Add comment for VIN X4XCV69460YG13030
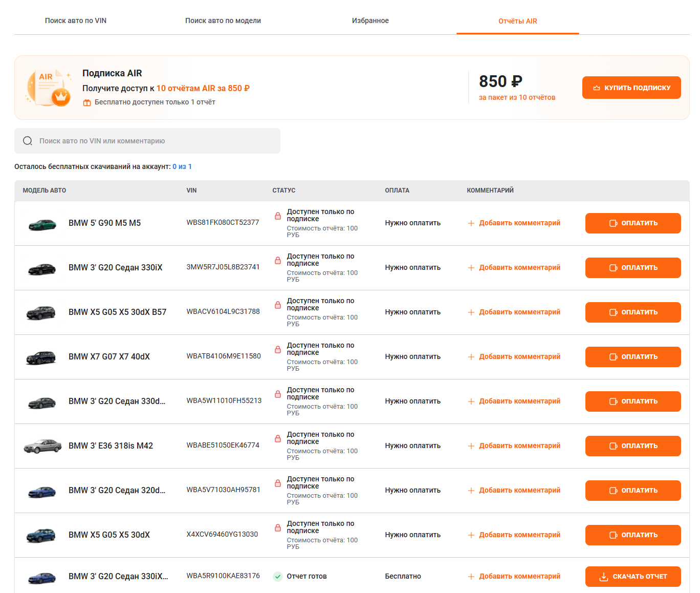The image size is (700, 593). click(x=514, y=535)
